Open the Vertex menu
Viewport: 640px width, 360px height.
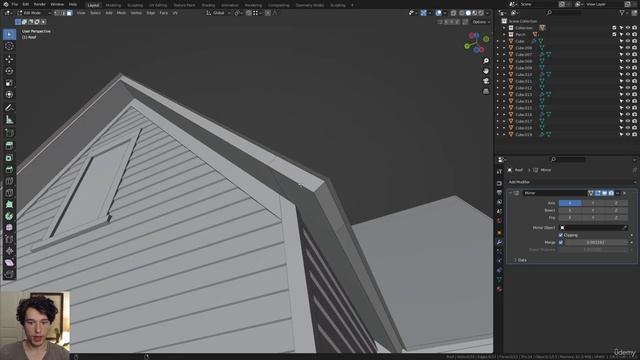coord(136,13)
